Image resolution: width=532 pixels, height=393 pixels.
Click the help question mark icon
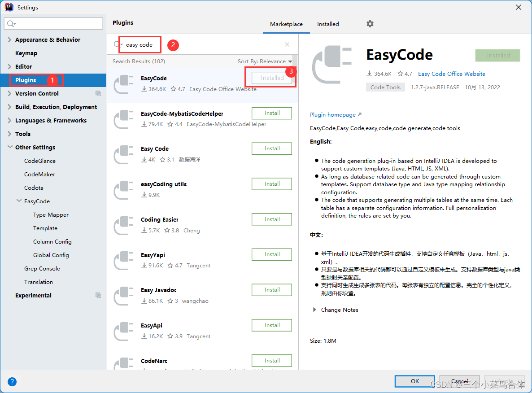[12, 382]
